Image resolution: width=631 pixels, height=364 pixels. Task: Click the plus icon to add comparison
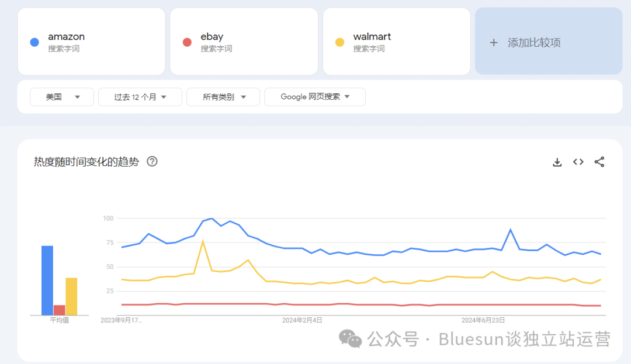coord(494,43)
